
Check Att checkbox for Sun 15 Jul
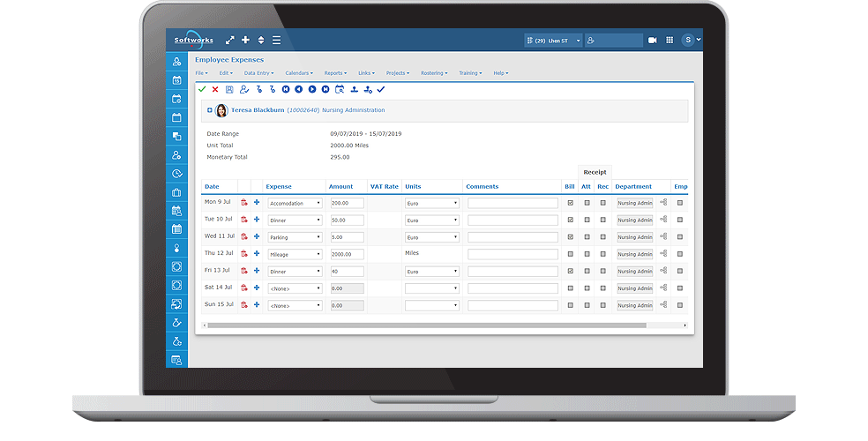[587, 305]
